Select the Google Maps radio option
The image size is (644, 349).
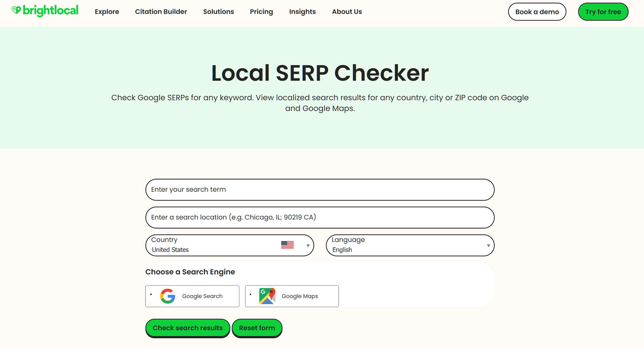point(251,295)
